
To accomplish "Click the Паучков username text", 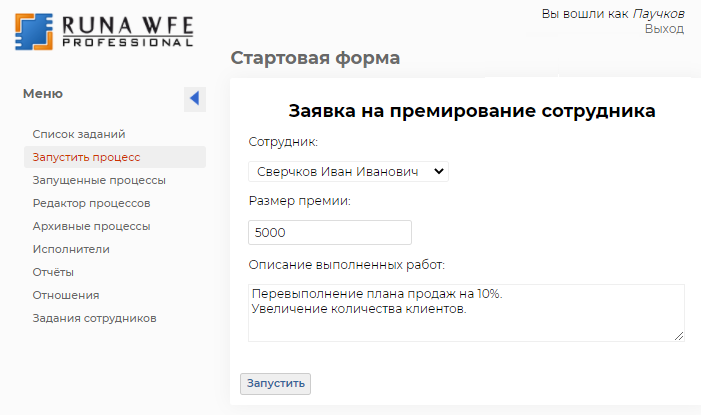I will [x=658, y=14].
